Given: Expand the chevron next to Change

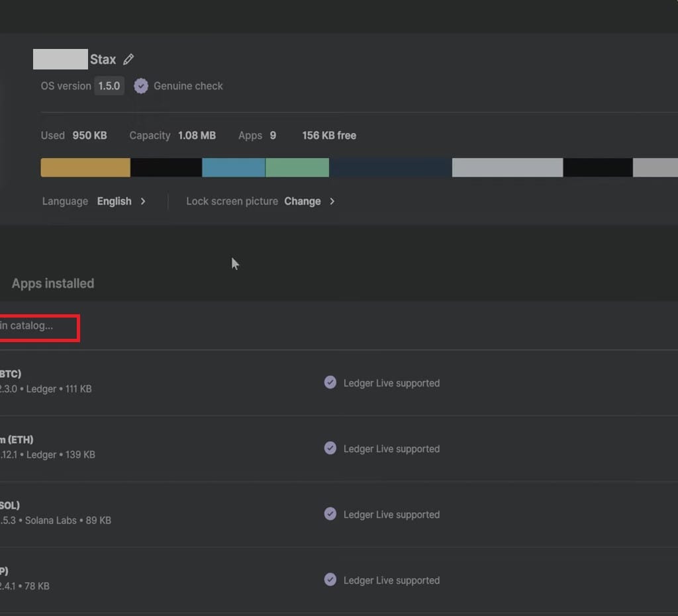Looking at the screenshot, I should [x=332, y=201].
